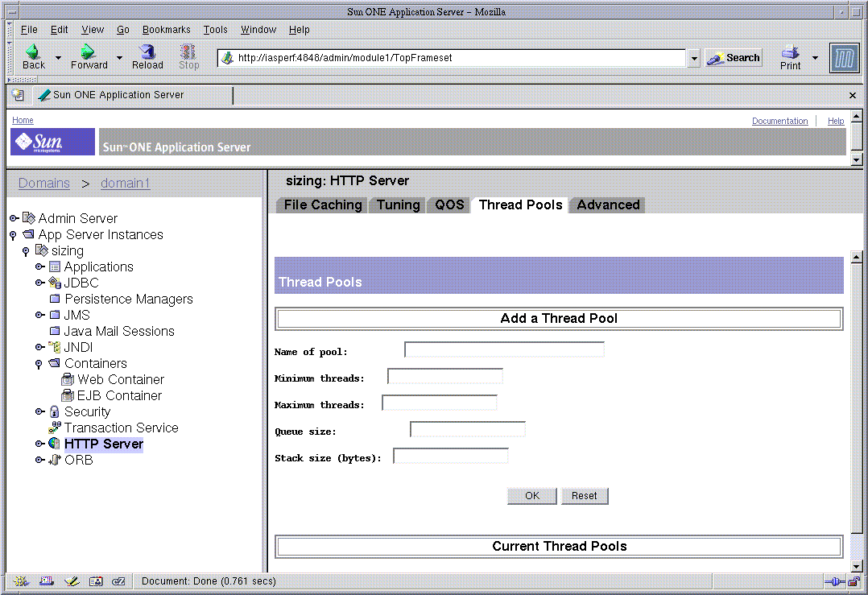Open Navigator icon in status bar
Screen dimensions: 868x595
click(21, 581)
